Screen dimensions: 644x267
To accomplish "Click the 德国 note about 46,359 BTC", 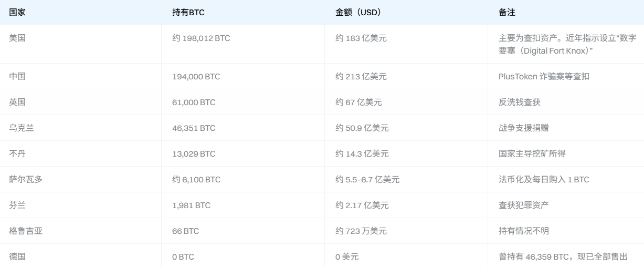I will point(563,257).
